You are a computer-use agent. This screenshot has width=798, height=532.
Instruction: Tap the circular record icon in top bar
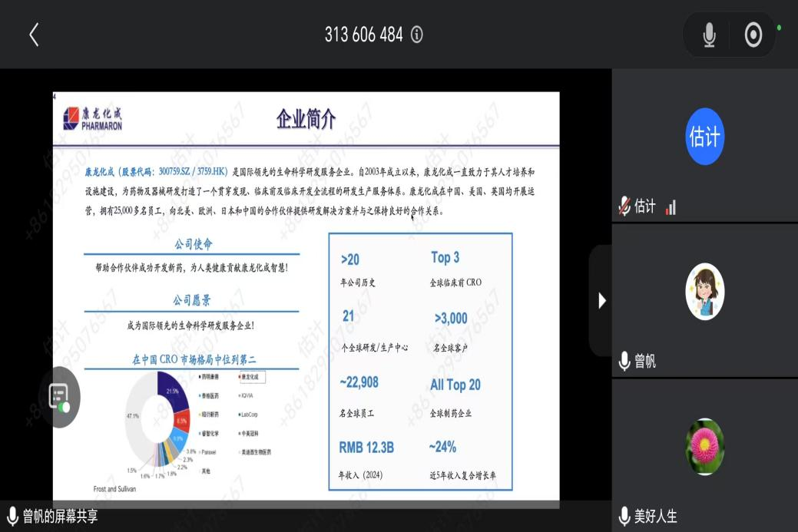click(x=753, y=35)
